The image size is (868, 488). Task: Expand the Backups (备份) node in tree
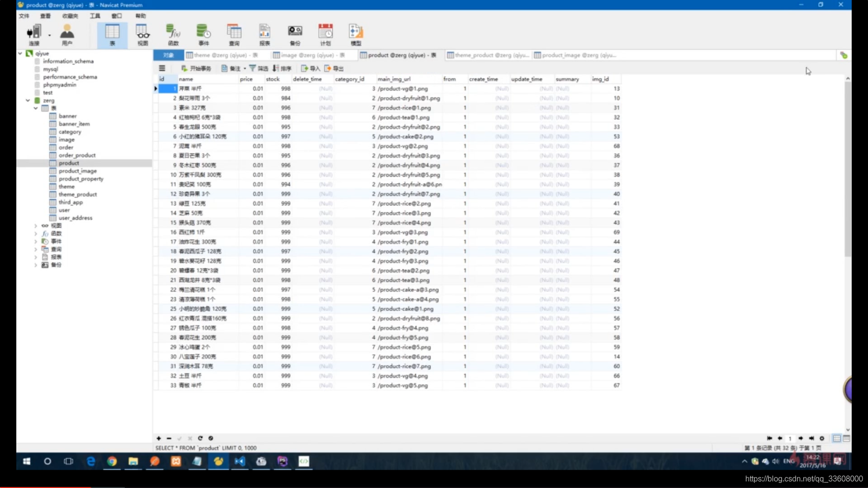click(36, 265)
